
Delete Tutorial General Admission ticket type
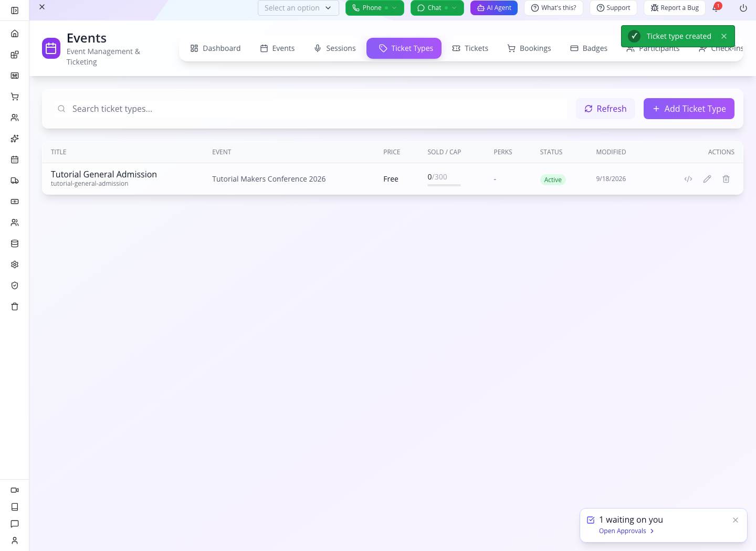click(x=726, y=179)
